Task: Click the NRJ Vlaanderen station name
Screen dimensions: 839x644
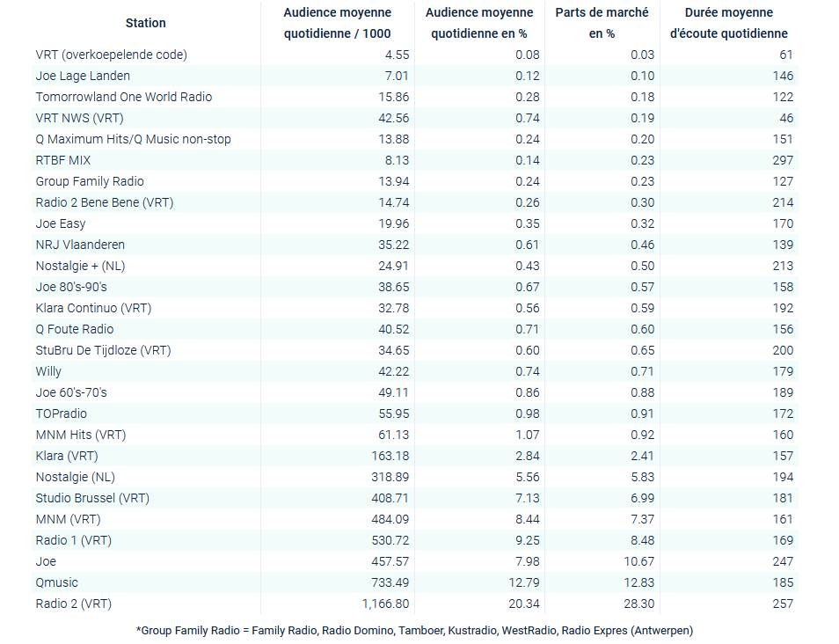Action: point(80,245)
